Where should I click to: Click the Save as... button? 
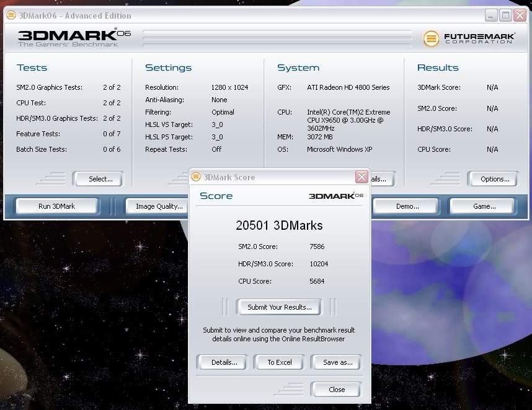[337, 362]
